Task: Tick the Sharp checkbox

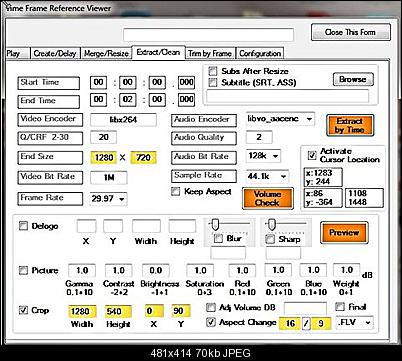Action: point(270,239)
